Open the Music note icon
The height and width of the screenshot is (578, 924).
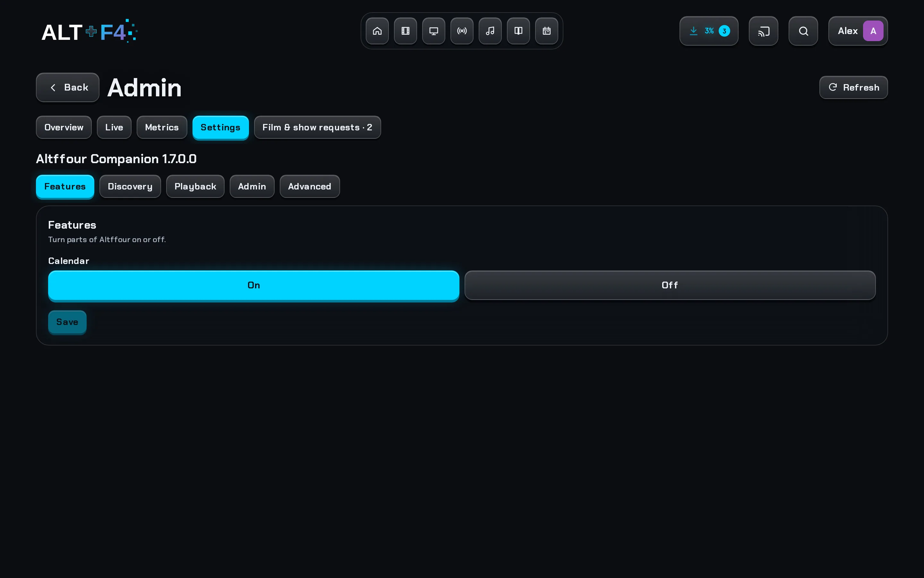[x=490, y=31]
